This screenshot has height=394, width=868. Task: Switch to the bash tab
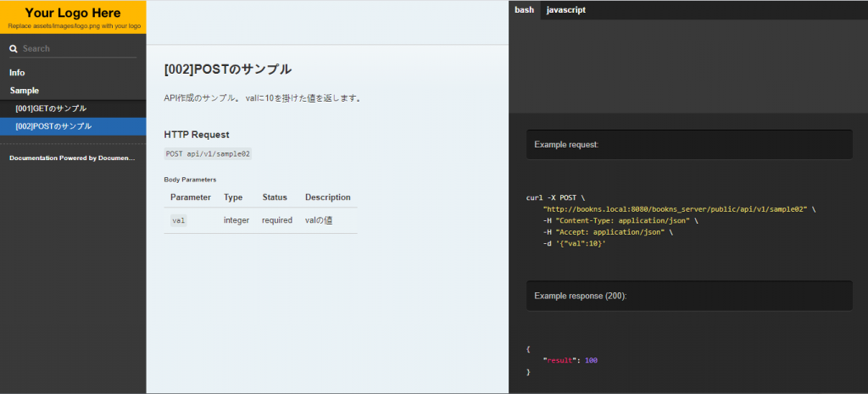(524, 10)
